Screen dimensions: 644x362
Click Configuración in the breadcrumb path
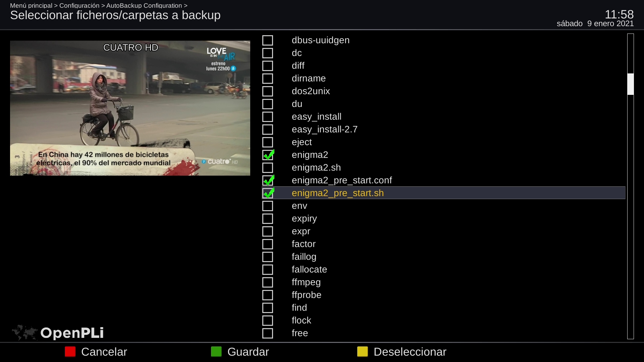pos(79,5)
